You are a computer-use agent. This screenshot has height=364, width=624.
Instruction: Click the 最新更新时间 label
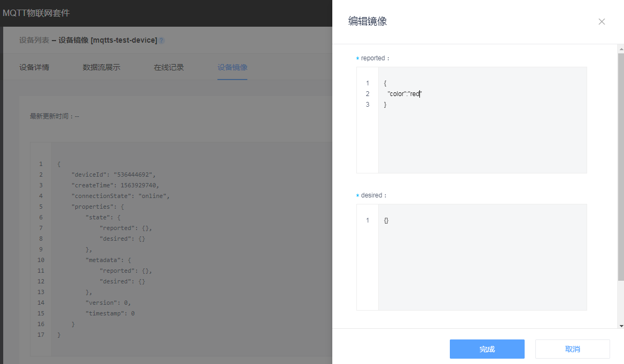click(x=54, y=116)
